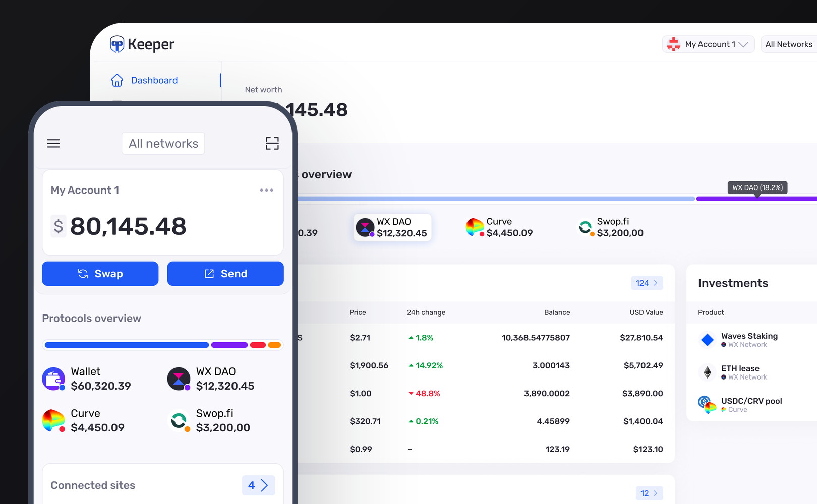Viewport: 817px width, 504px height.
Task: Click the dollar sign currency icon
Action: tap(59, 226)
